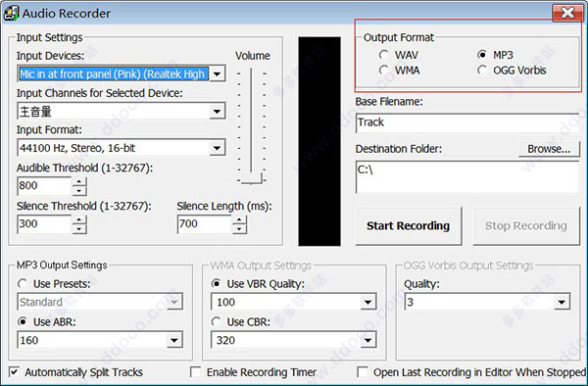Expand the Input Channels dropdown

[x=217, y=112]
